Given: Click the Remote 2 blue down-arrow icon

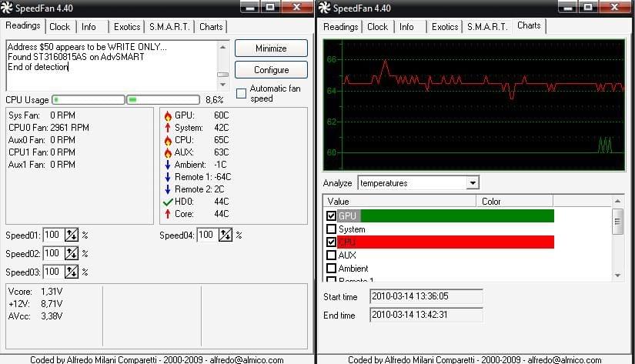Looking at the screenshot, I should pyautogui.click(x=168, y=189).
